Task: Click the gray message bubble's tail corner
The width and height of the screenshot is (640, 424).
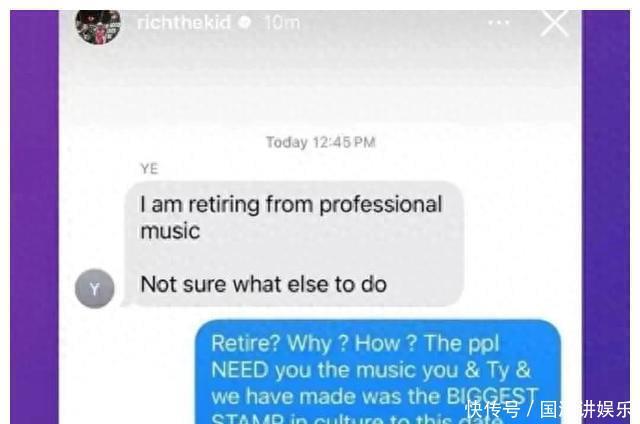Action: [127, 302]
